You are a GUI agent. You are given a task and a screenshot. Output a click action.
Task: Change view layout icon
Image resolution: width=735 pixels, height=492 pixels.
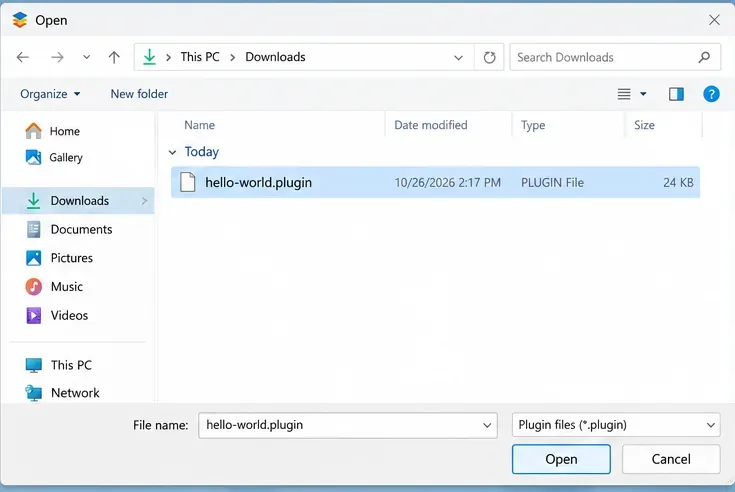pyautogui.click(x=624, y=94)
